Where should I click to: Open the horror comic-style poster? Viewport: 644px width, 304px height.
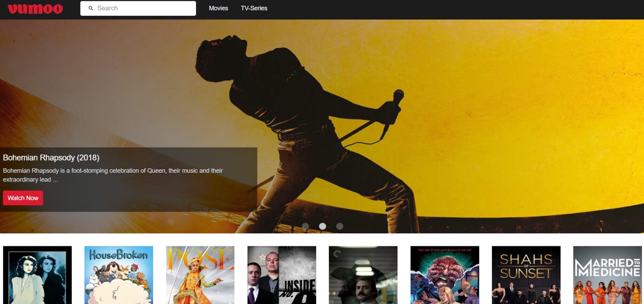click(x=445, y=275)
